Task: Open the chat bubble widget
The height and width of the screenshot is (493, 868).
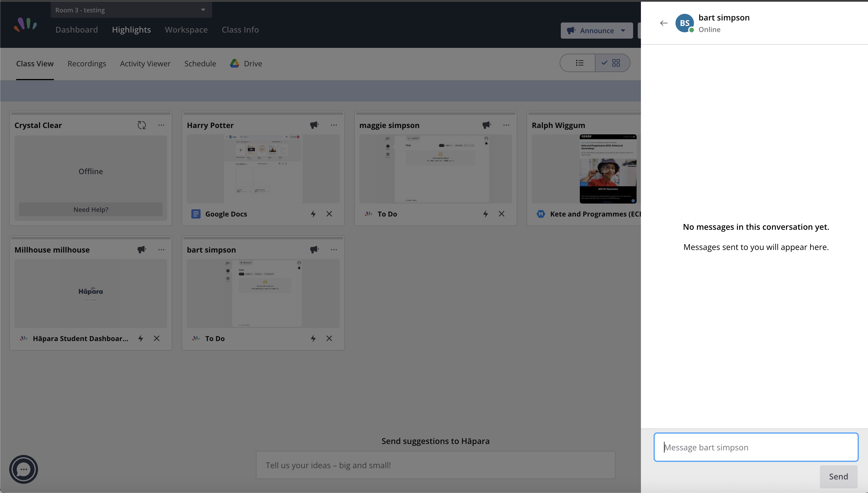Action: click(24, 469)
